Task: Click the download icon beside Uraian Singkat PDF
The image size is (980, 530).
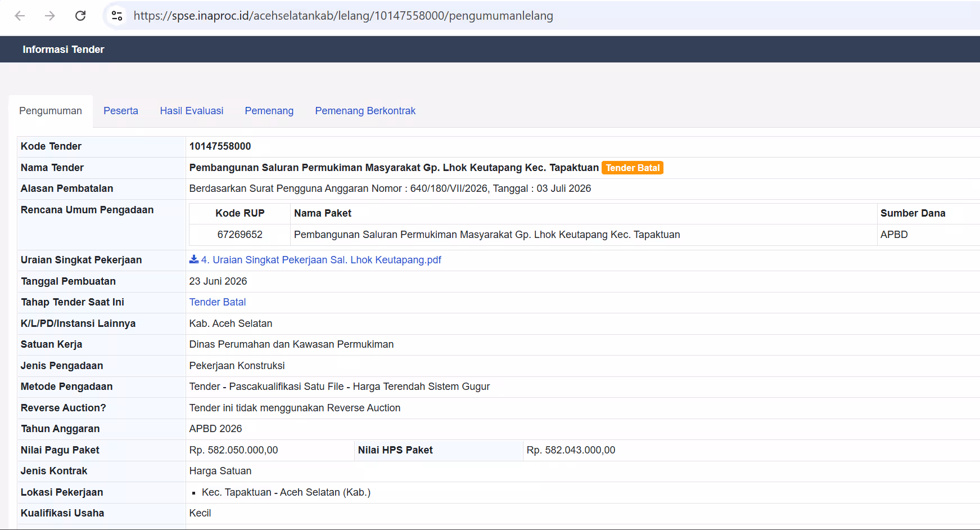Action: click(194, 259)
